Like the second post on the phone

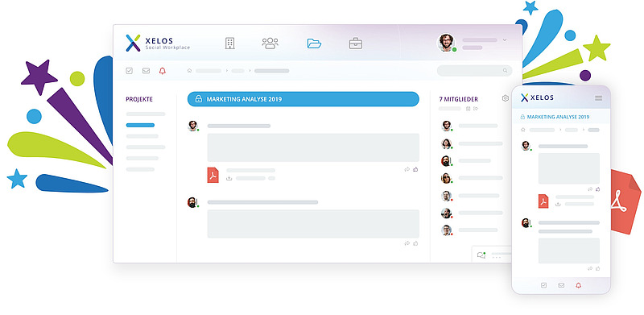[597, 268]
